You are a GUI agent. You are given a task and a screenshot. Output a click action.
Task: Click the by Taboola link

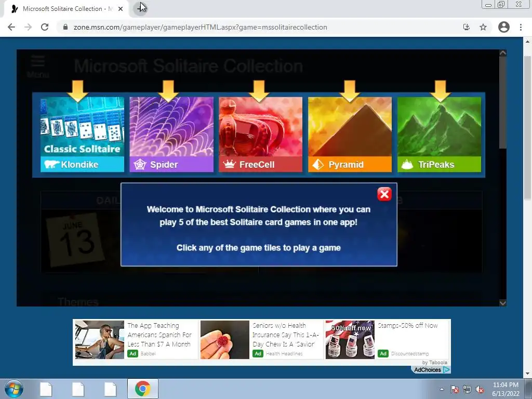(x=435, y=362)
